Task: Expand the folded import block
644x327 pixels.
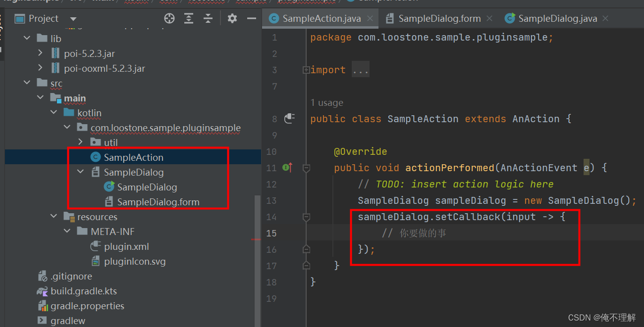Action: (306, 70)
